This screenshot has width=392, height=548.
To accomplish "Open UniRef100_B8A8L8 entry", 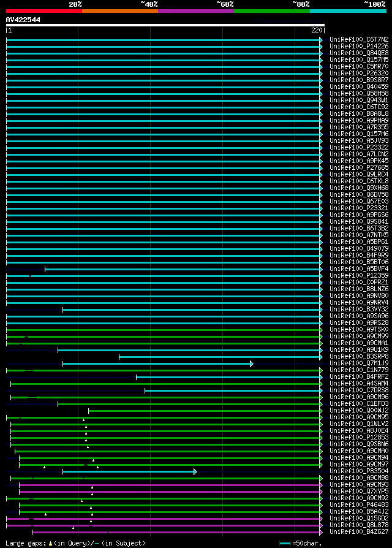I will pos(359,114).
